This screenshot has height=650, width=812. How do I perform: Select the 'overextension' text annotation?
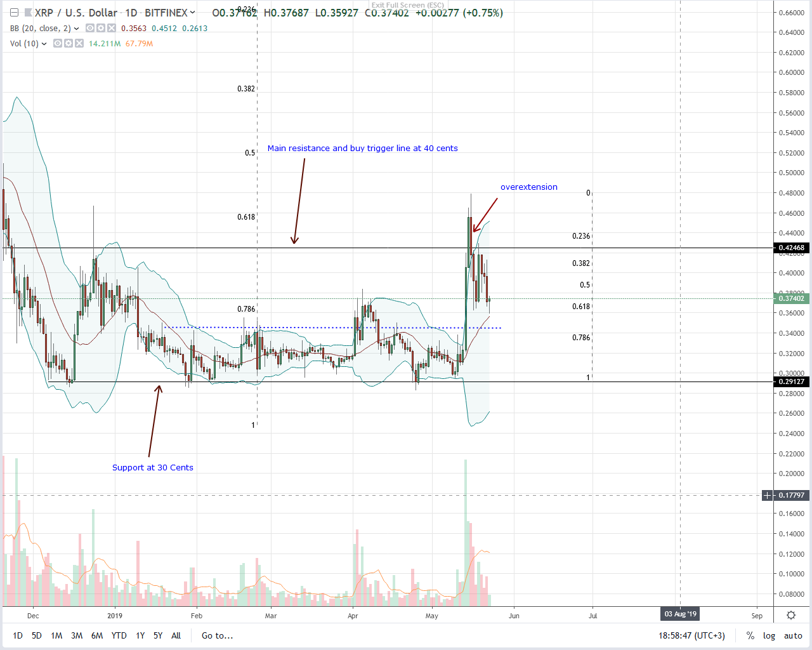click(x=529, y=187)
